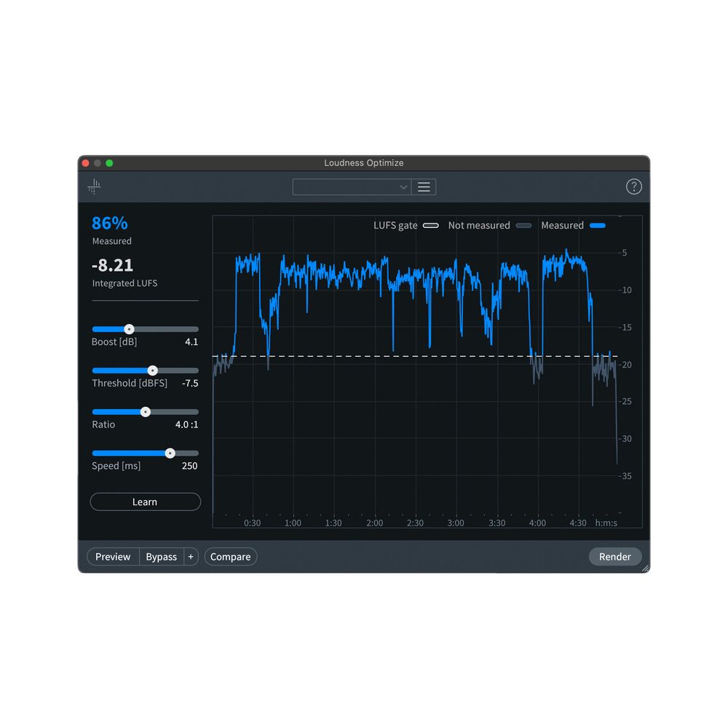Click Render to process the audio

pyautogui.click(x=614, y=556)
